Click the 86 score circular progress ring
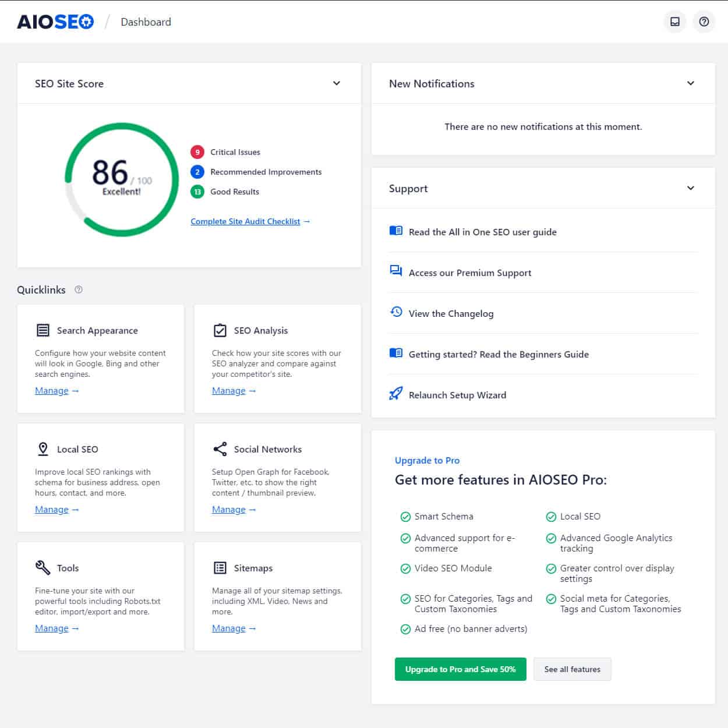This screenshot has width=728, height=728. point(122,179)
